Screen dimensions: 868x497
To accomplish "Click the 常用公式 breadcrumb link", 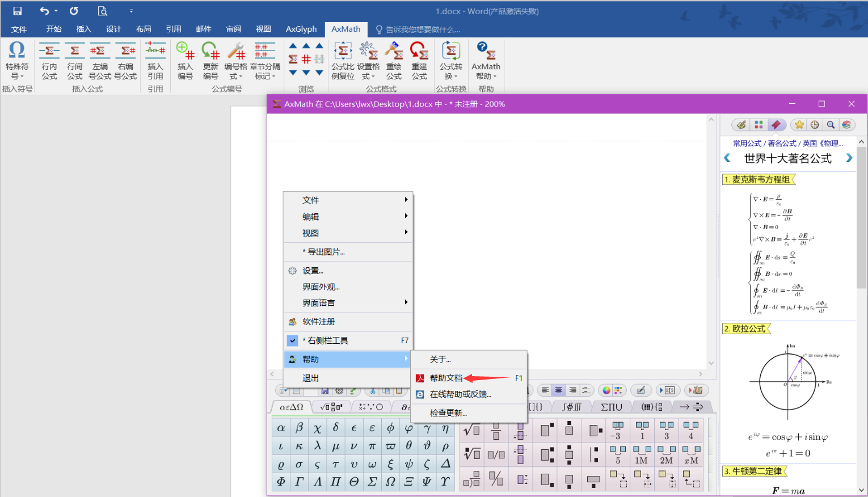I will (747, 144).
